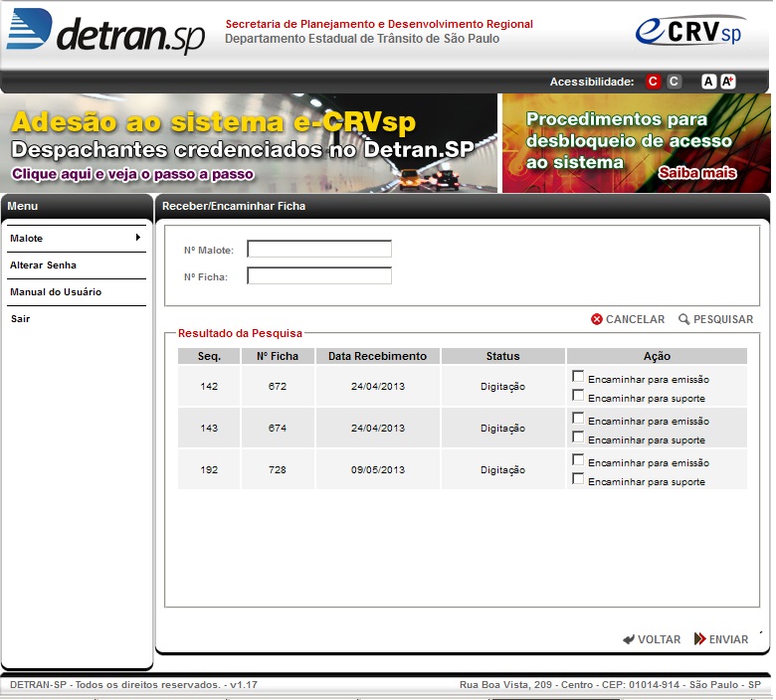Click the Receber/Encaminhar Ficha panel title
This screenshot has width=776, height=700.
point(234,206)
